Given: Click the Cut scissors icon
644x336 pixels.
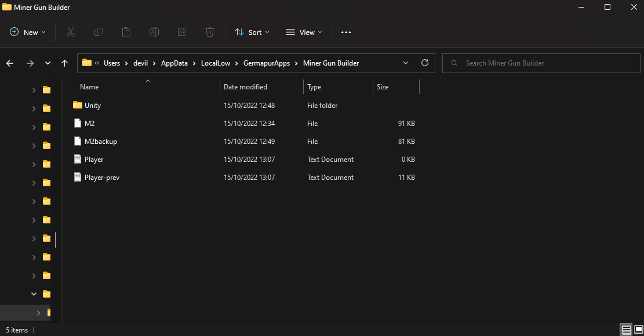Looking at the screenshot, I should point(71,32).
